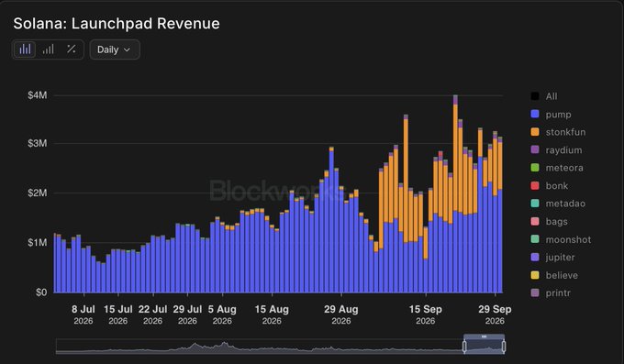
Task: Click the left handle of range selector
Action: (464, 347)
